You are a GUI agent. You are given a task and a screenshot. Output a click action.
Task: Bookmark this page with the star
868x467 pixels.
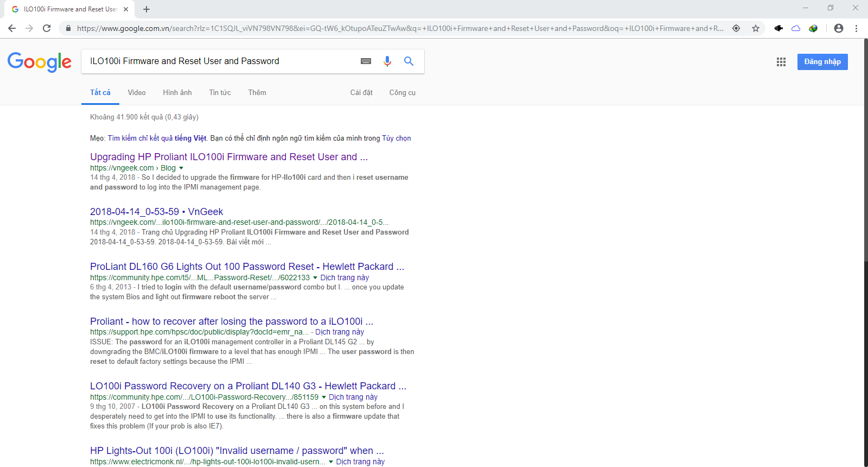coord(756,28)
